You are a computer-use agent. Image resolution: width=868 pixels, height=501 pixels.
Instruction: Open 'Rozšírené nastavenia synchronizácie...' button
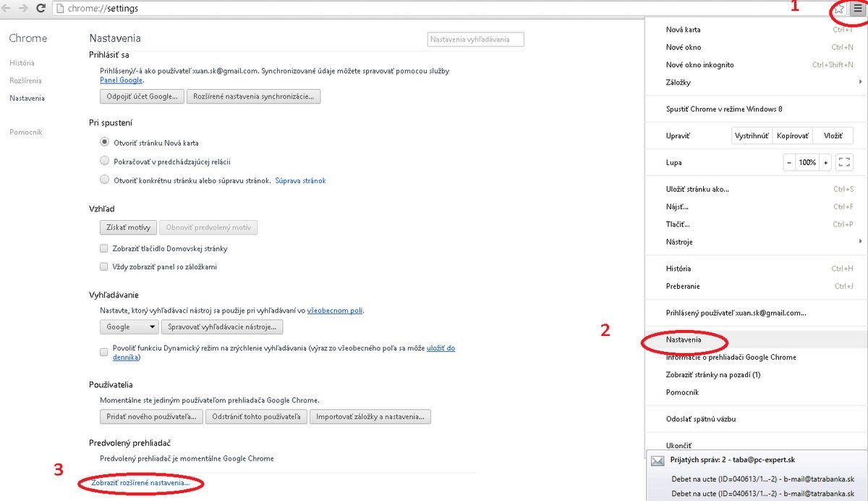pos(254,96)
